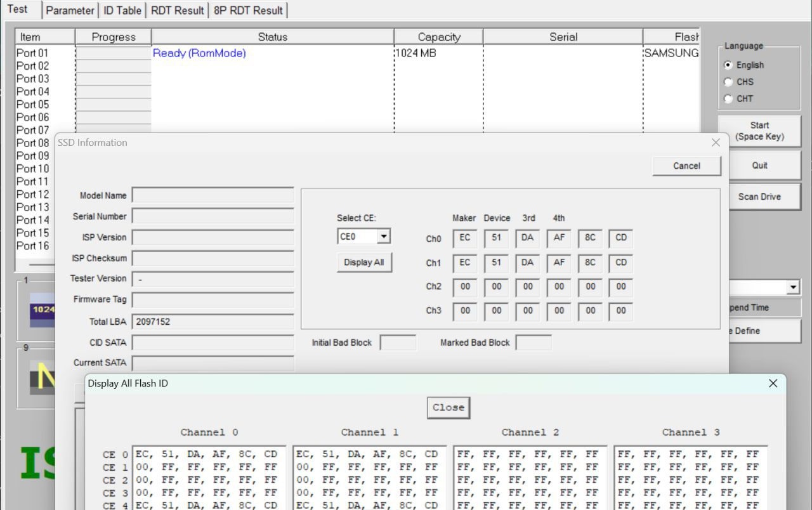The height and width of the screenshot is (510, 812).
Task: Click the Channel 2 flash ID list
Action: (530, 478)
